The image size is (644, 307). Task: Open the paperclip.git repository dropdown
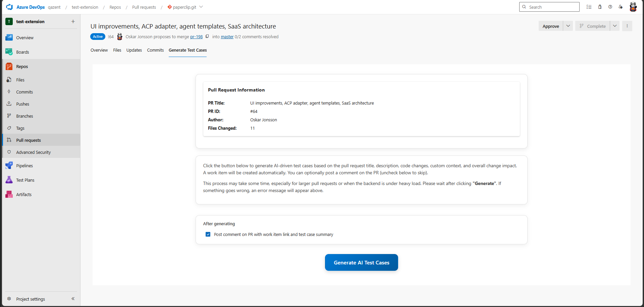tap(201, 7)
